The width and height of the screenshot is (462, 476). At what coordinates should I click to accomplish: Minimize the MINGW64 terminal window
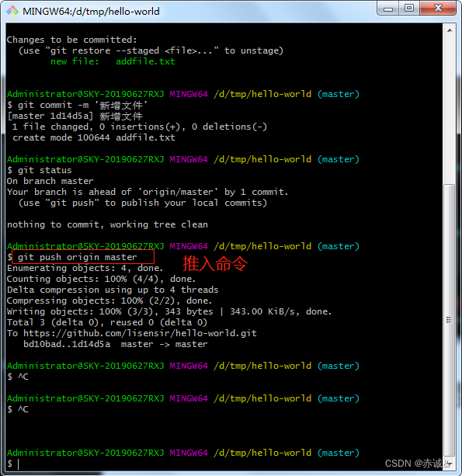pos(388,9)
